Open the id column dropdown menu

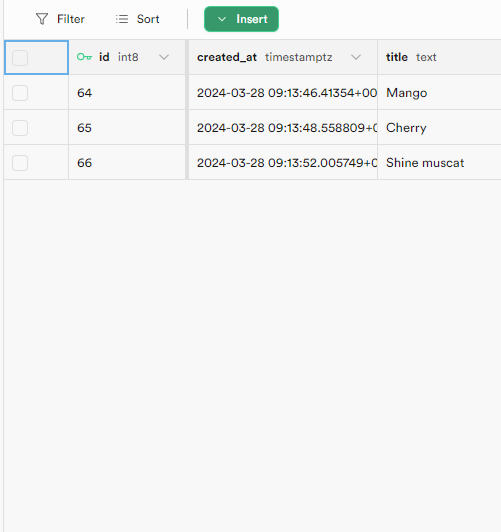pyautogui.click(x=164, y=57)
